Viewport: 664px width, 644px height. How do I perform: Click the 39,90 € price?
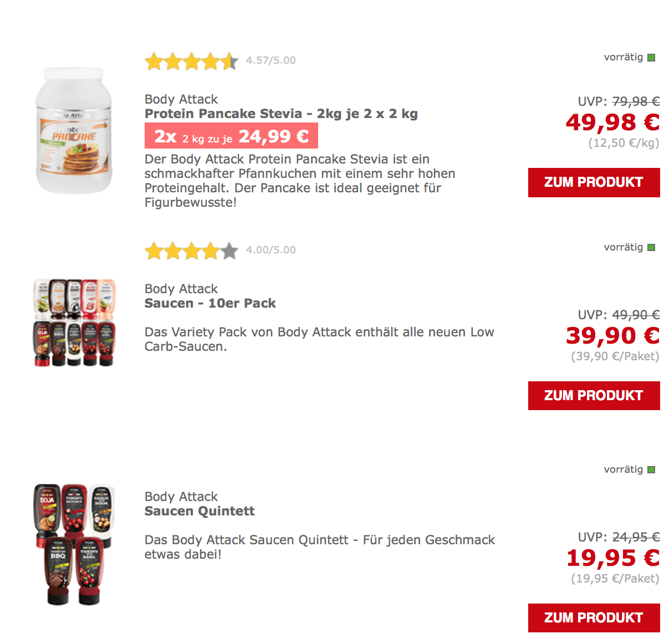point(613,336)
